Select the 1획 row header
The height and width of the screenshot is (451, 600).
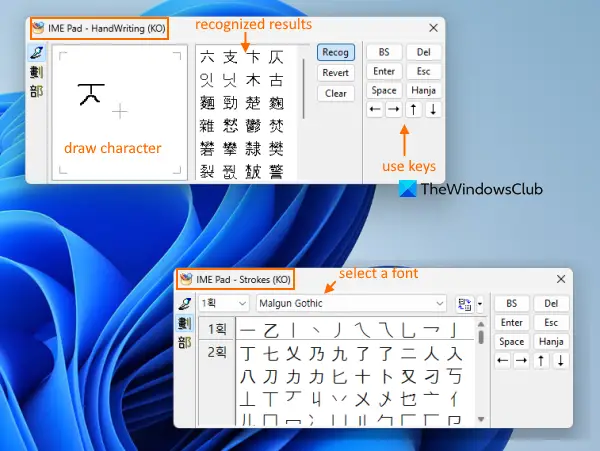[x=217, y=329]
